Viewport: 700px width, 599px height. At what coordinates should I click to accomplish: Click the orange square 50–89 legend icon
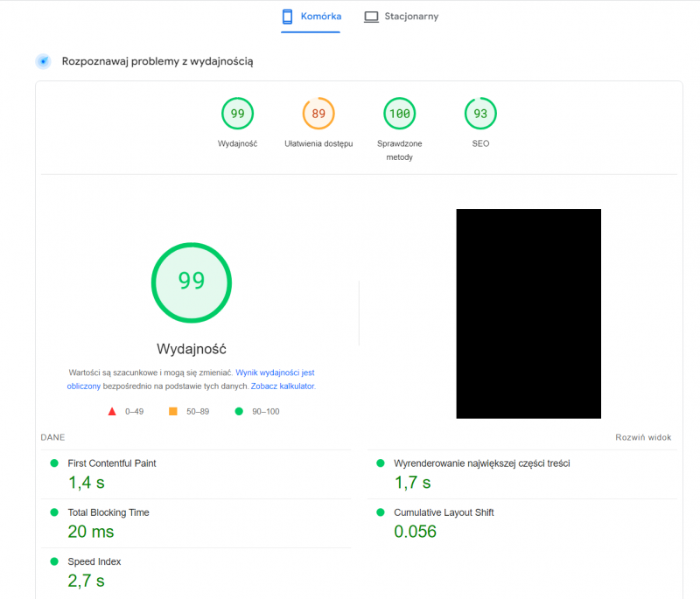point(173,411)
